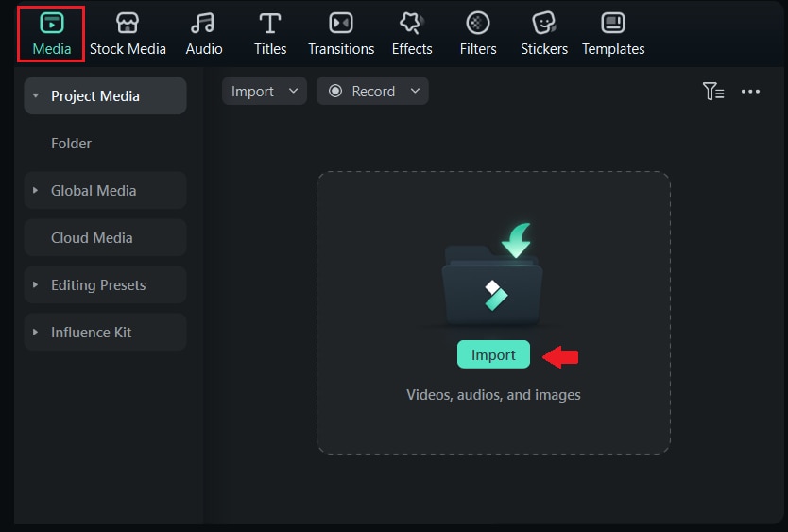Screen dimensions: 788x532
Task: Open the Effects tab
Action: [412, 34]
